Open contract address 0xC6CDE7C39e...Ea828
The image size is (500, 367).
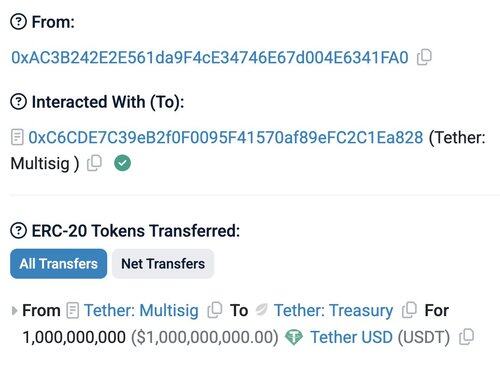[x=226, y=137]
